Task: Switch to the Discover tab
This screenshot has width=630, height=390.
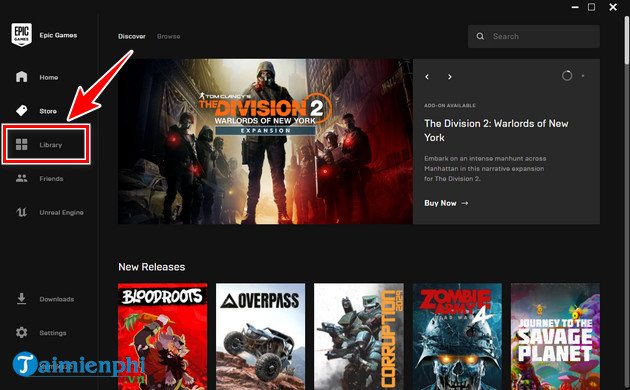Action: pyautogui.click(x=132, y=36)
